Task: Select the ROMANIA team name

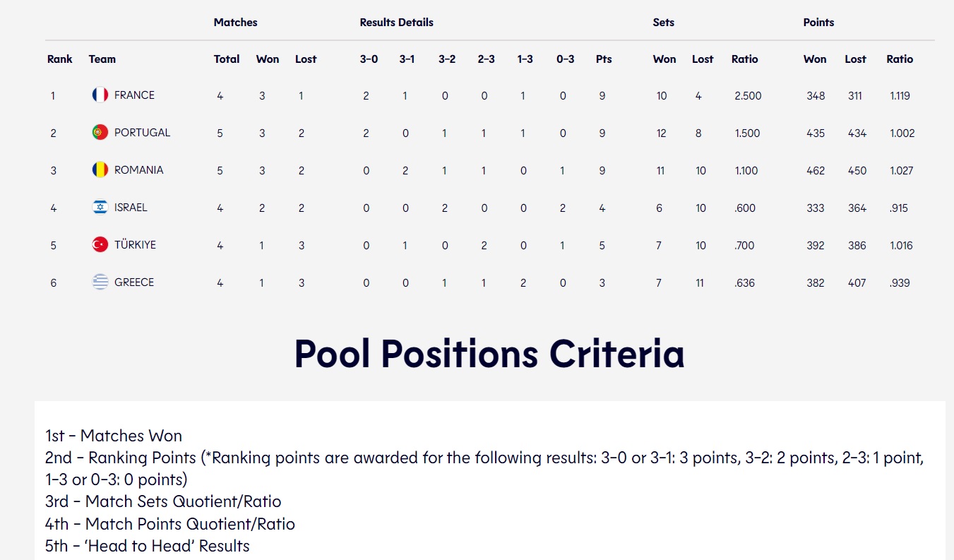Action: 138,169
